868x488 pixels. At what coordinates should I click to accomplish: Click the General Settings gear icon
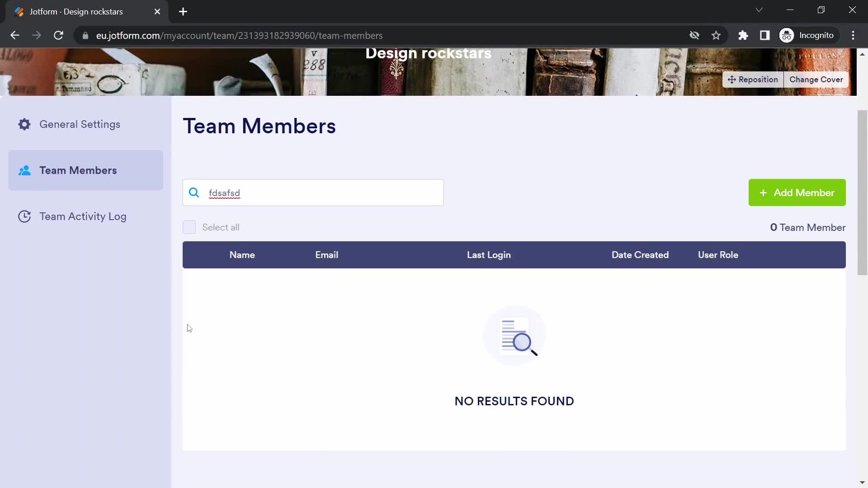click(24, 124)
